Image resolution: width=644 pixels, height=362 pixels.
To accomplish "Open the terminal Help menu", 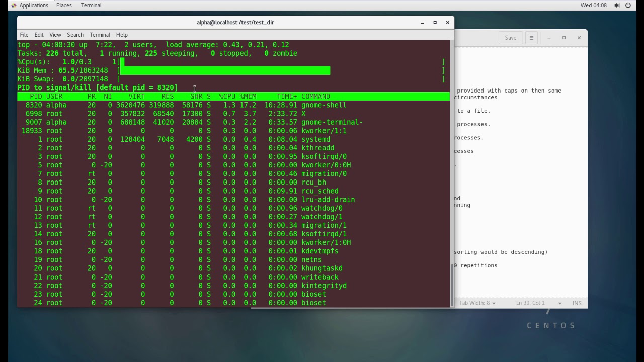I will 122,35.
